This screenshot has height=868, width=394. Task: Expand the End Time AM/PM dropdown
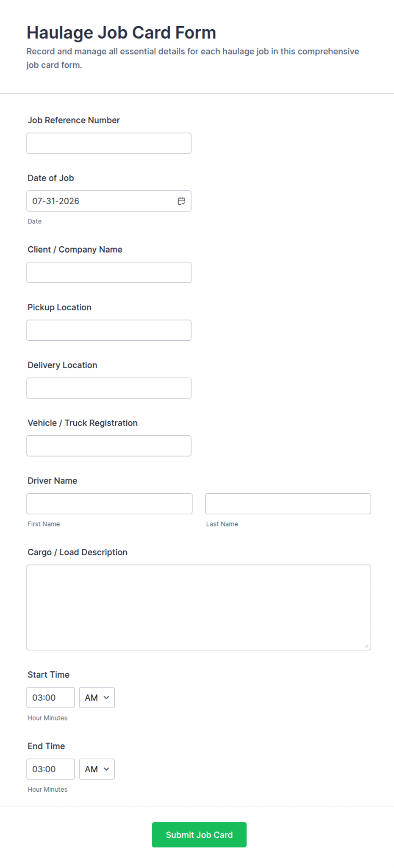(x=97, y=769)
